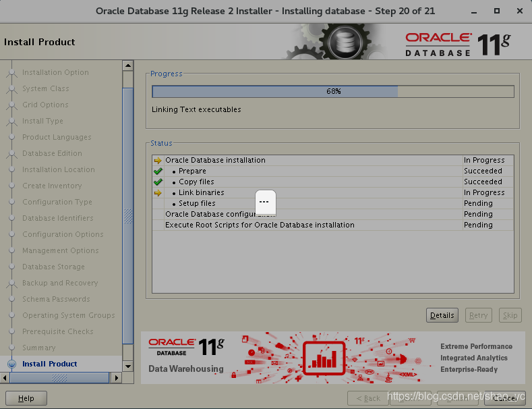Click the Back button

tap(368, 398)
